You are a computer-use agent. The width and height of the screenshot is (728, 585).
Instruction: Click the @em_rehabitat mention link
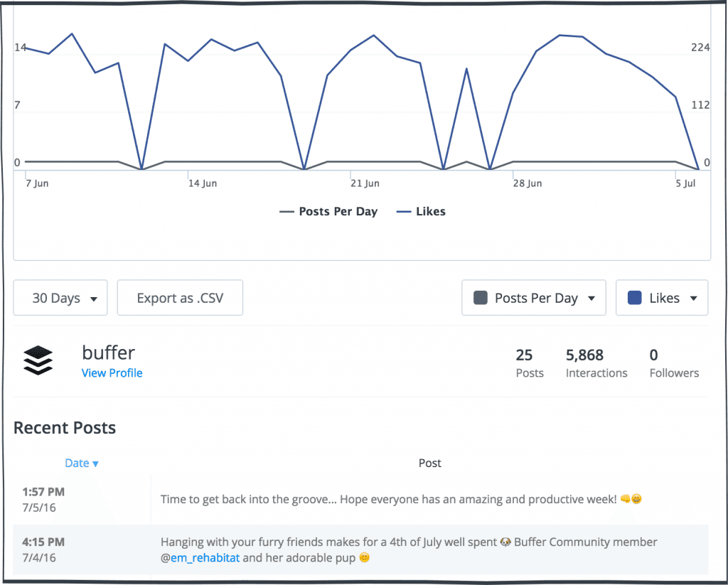[x=202, y=558]
